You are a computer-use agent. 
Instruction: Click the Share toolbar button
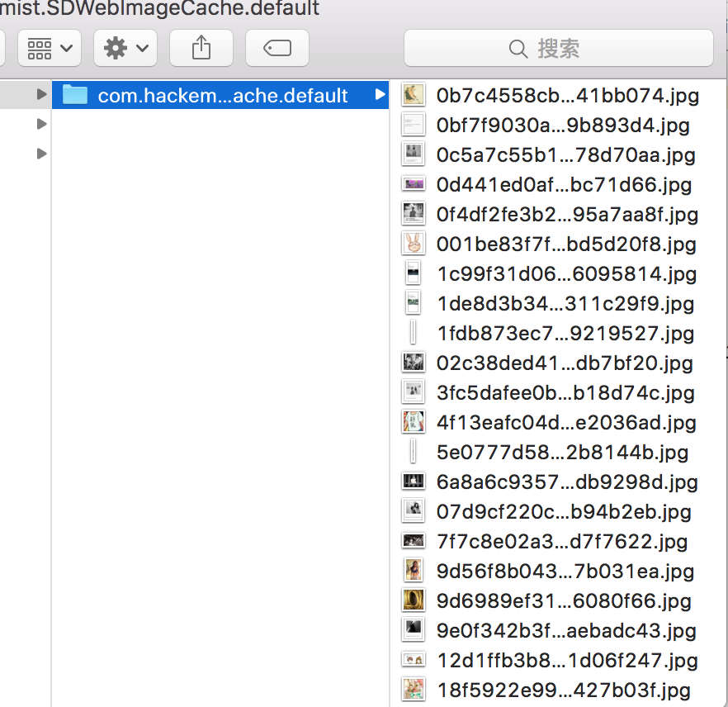coord(201,48)
